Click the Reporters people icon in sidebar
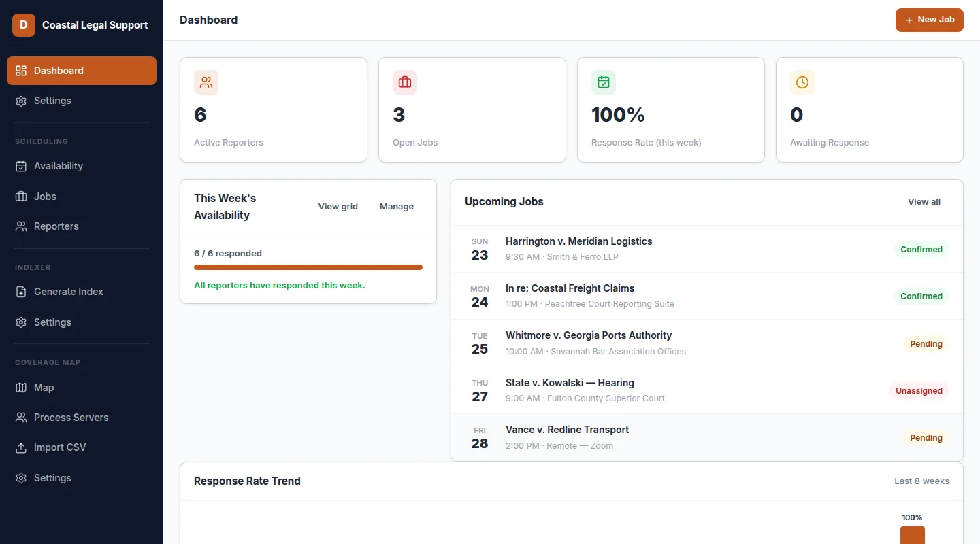The width and height of the screenshot is (980, 544). pyautogui.click(x=21, y=226)
